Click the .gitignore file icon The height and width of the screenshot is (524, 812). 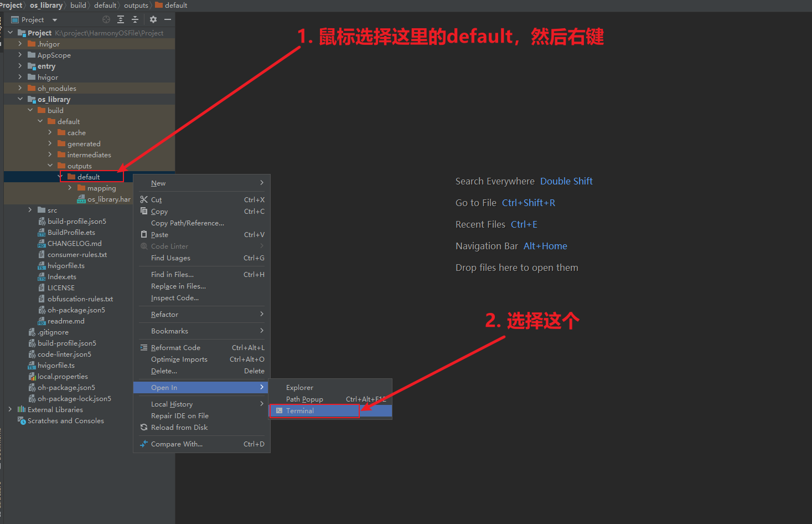click(x=32, y=332)
